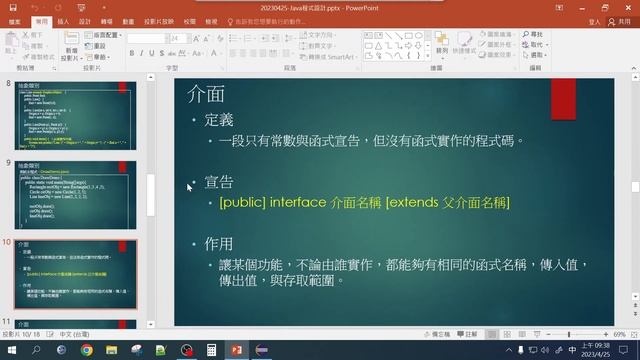Expand the Convert to SmartArt dropdown

(329, 57)
